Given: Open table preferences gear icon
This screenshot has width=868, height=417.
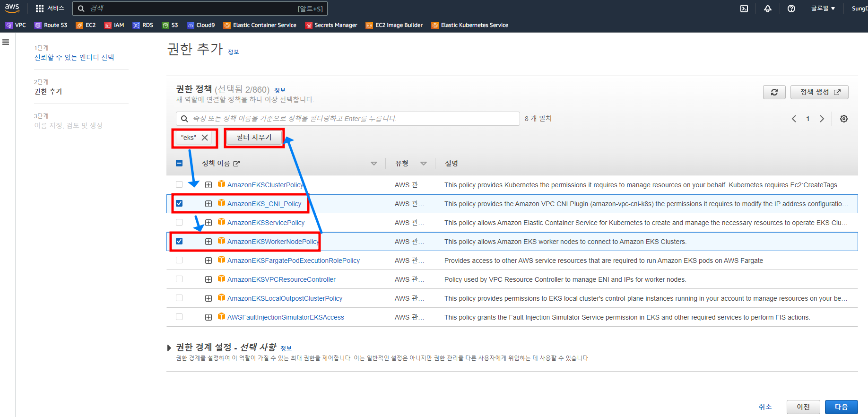Looking at the screenshot, I should click(844, 119).
